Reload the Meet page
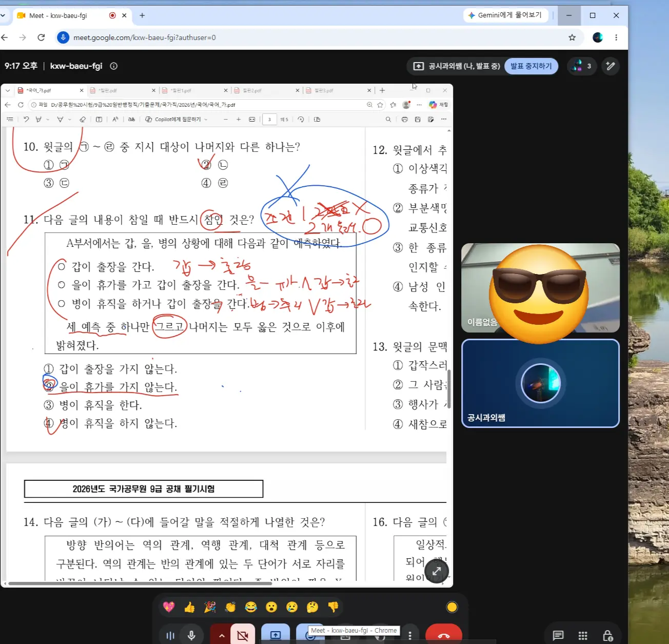Viewport: 669px width, 644px height. click(41, 37)
